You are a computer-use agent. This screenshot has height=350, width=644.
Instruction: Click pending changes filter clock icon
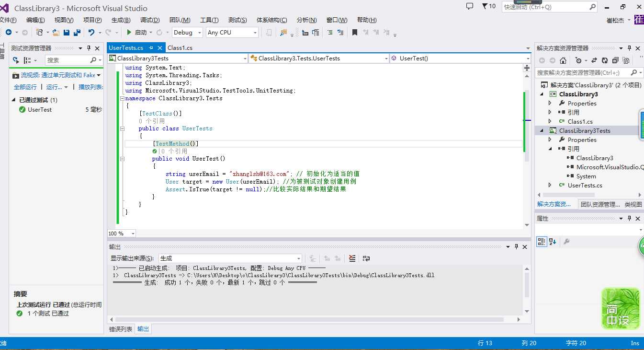[579, 60]
